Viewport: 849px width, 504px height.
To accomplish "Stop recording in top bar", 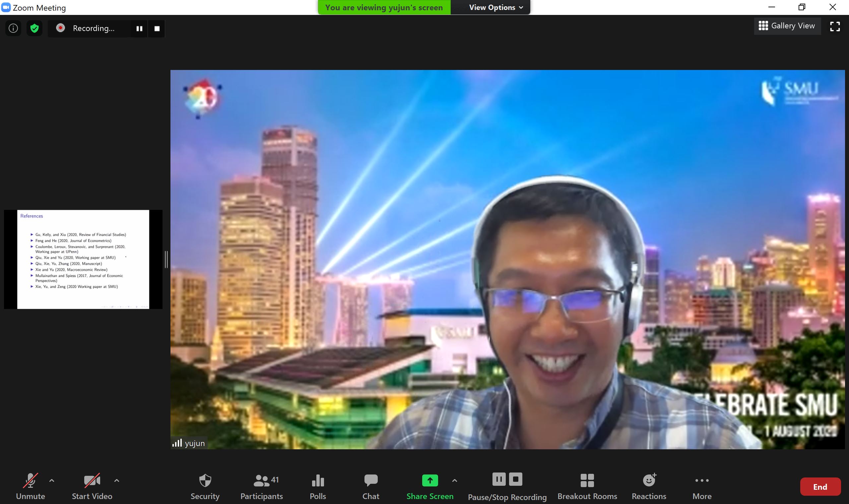I will (x=157, y=29).
